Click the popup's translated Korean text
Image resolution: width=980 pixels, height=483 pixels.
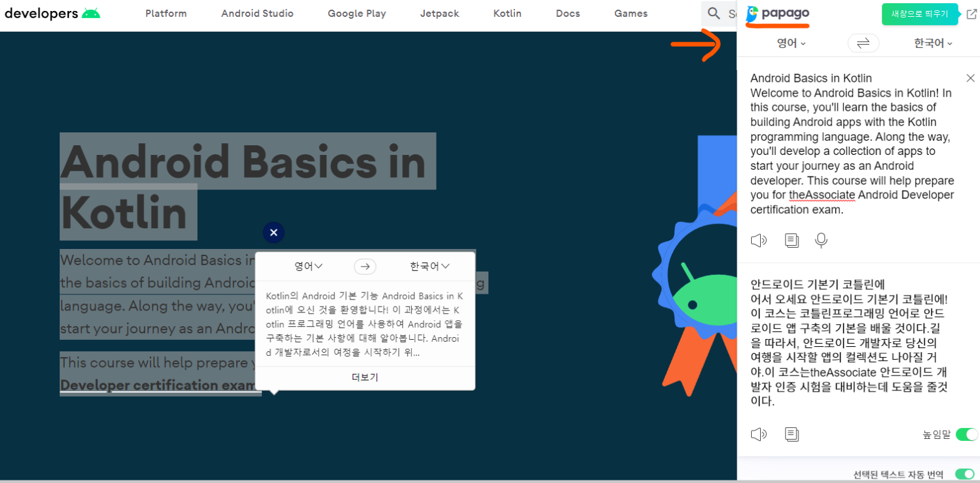click(x=365, y=324)
